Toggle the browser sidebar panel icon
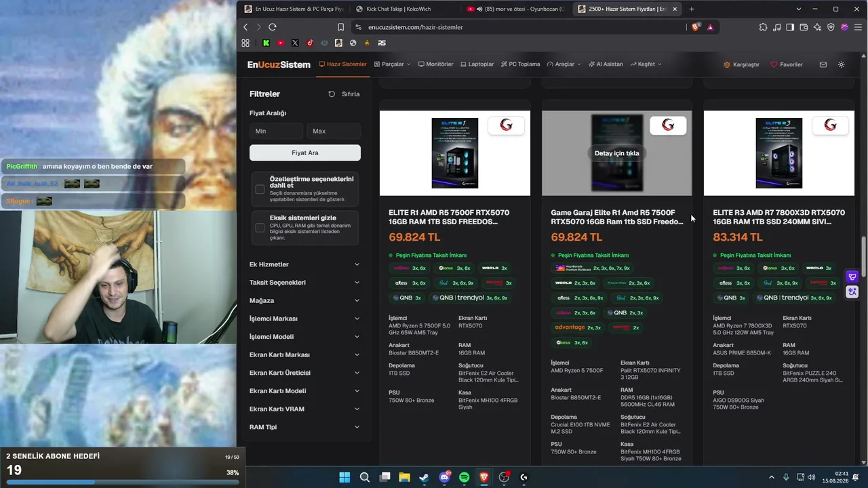 pos(791,27)
